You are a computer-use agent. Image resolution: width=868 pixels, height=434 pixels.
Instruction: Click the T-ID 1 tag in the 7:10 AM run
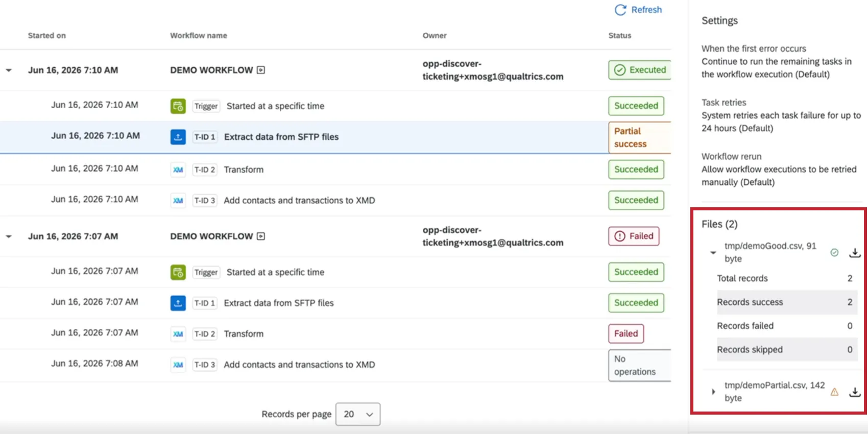pyautogui.click(x=205, y=137)
